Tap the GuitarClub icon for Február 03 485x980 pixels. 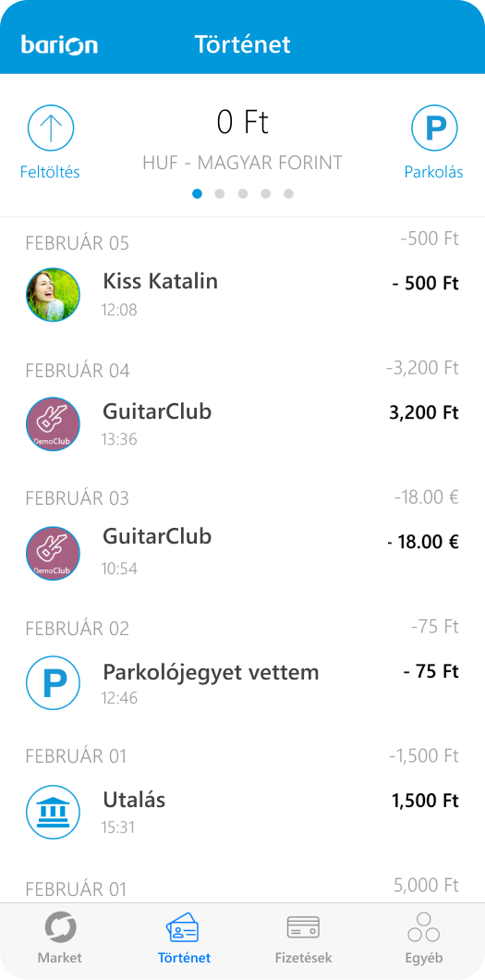point(53,553)
